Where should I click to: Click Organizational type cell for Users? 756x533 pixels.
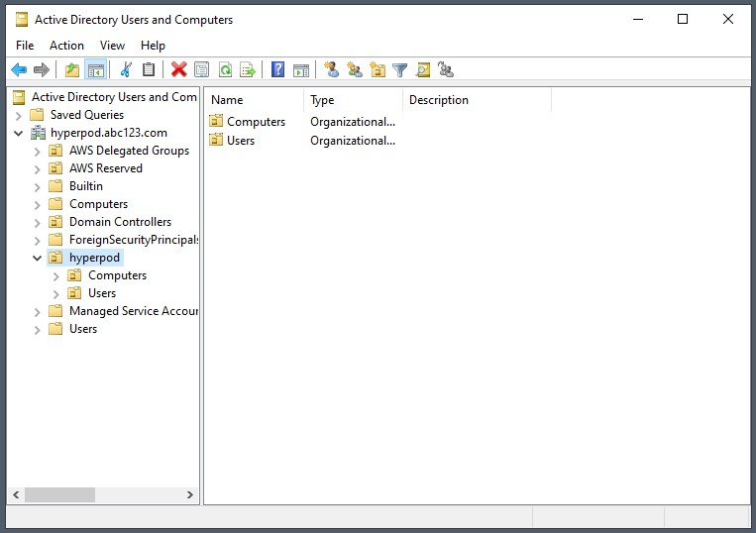click(x=353, y=141)
